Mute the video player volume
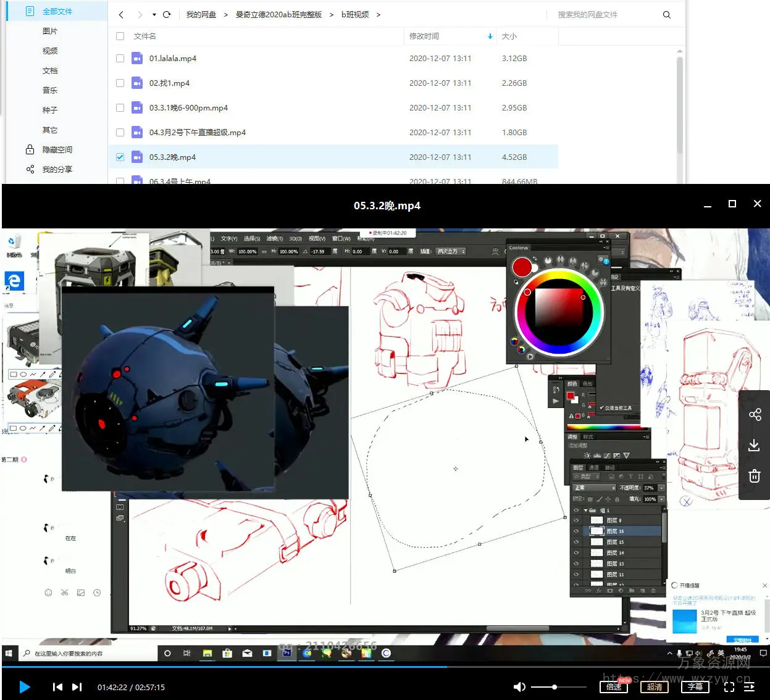Image resolution: width=770 pixels, height=700 pixels. coord(519,687)
